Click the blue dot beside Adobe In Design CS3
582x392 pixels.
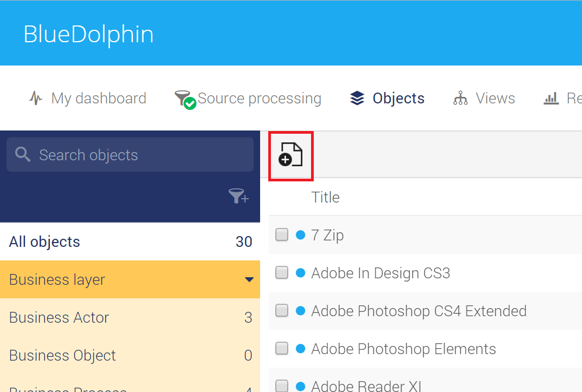click(x=300, y=273)
